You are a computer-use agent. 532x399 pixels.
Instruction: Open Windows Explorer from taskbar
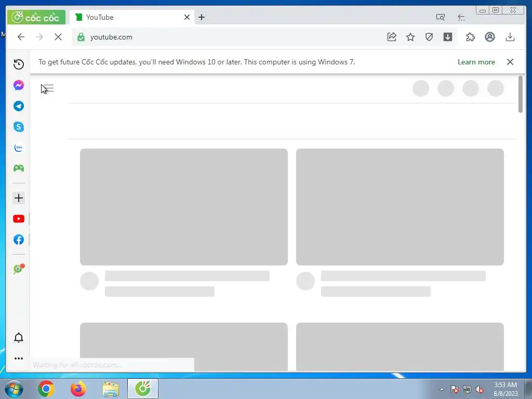tap(111, 389)
